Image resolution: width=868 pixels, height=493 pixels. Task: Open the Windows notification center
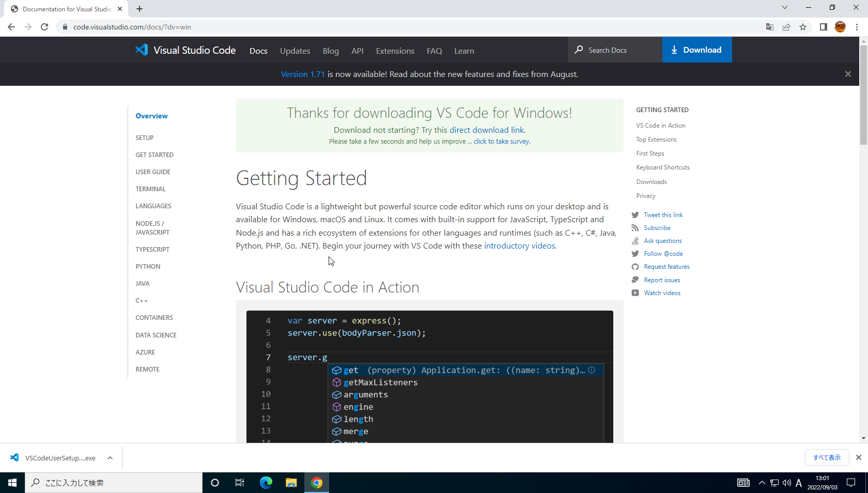coord(851,483)
